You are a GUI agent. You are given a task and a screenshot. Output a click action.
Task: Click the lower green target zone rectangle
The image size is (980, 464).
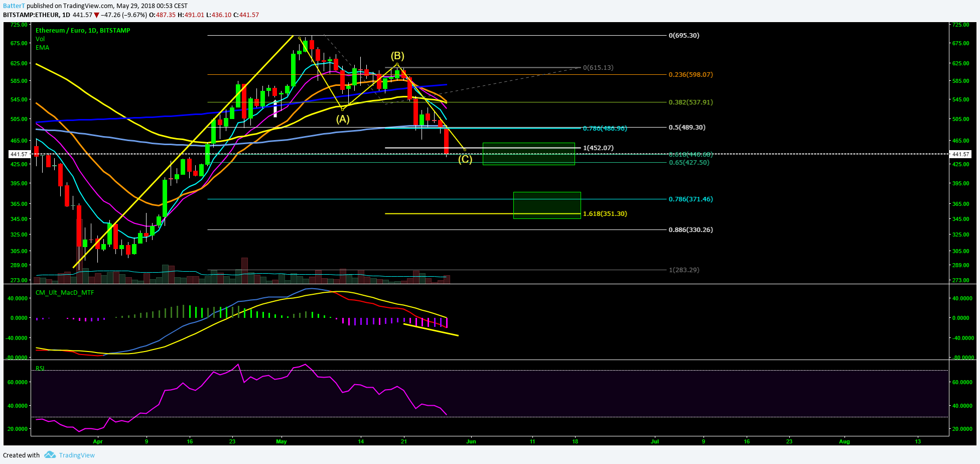[x=547, y=205]
